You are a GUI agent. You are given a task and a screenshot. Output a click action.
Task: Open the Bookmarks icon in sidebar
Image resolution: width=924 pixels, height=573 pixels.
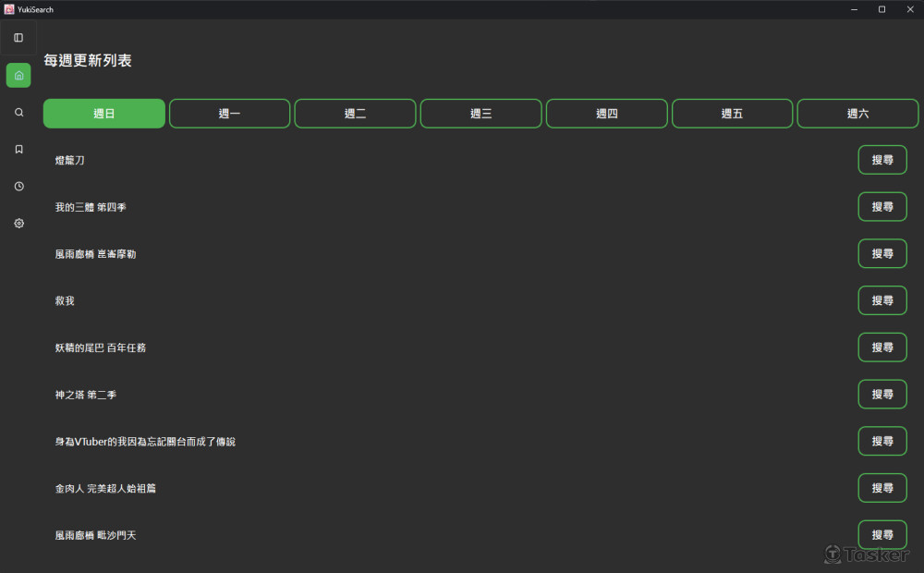point(18,149)
